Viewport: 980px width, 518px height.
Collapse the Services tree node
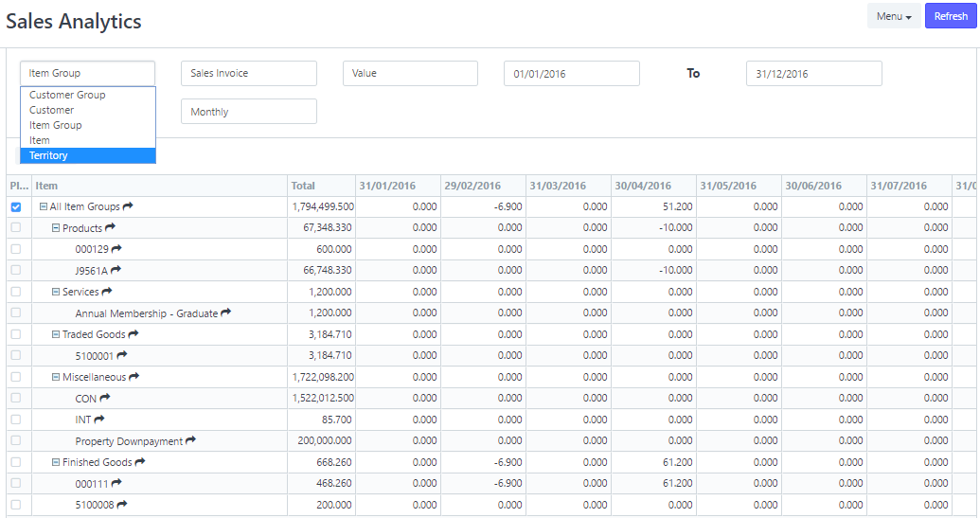coord(56,291)
